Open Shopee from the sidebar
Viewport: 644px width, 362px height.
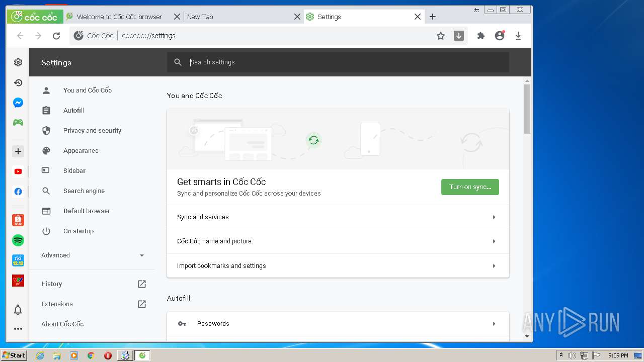click(18, 220)
